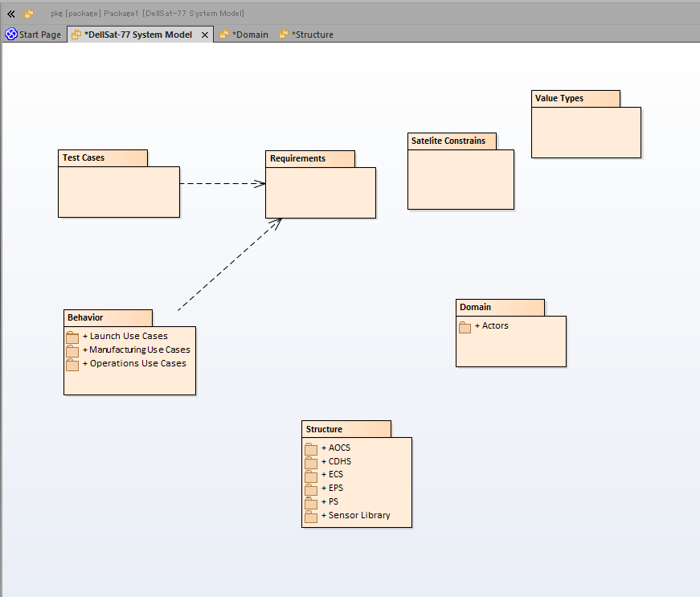The width and height of the screenshot is (700, 597).
Task: Click the '+ ECS' text
Action: coord(332,474)
